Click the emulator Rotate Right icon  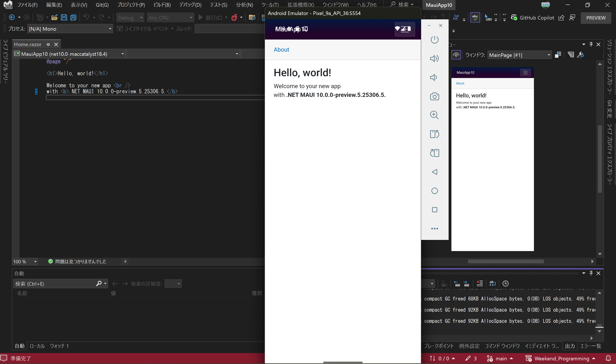pyautogui.click(x=434, y=153)
